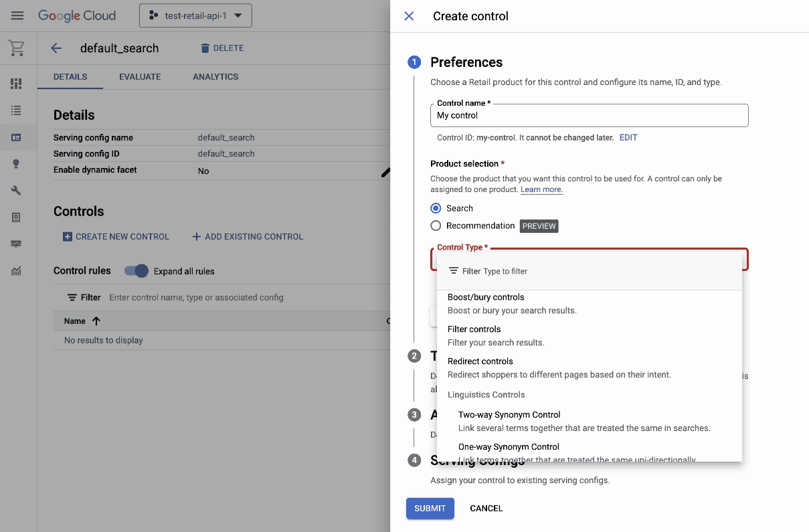Click the default_search page title
This screenshot has height=532, width=809.
120,48
